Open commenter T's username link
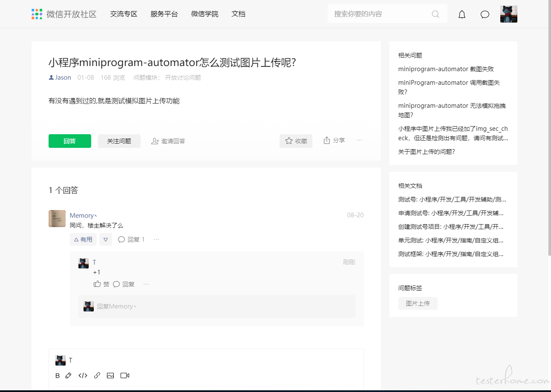The width and height of the screenshot is (551, 392). pos(95,262)
